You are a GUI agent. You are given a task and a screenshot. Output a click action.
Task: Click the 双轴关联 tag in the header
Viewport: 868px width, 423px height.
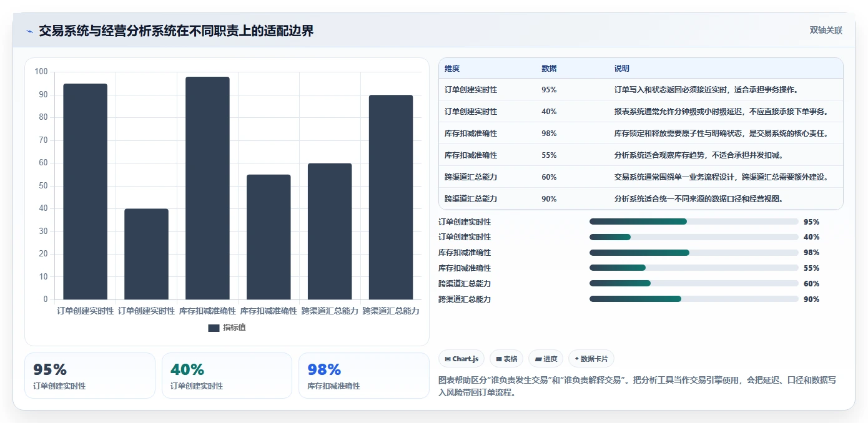(826, 31)
